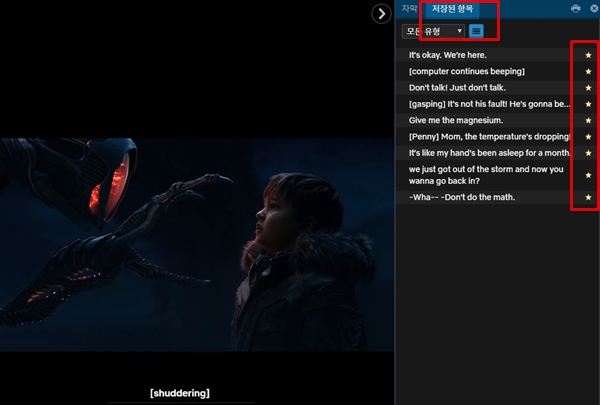Close the subtitle panel
600x405 pixels.
594,8
